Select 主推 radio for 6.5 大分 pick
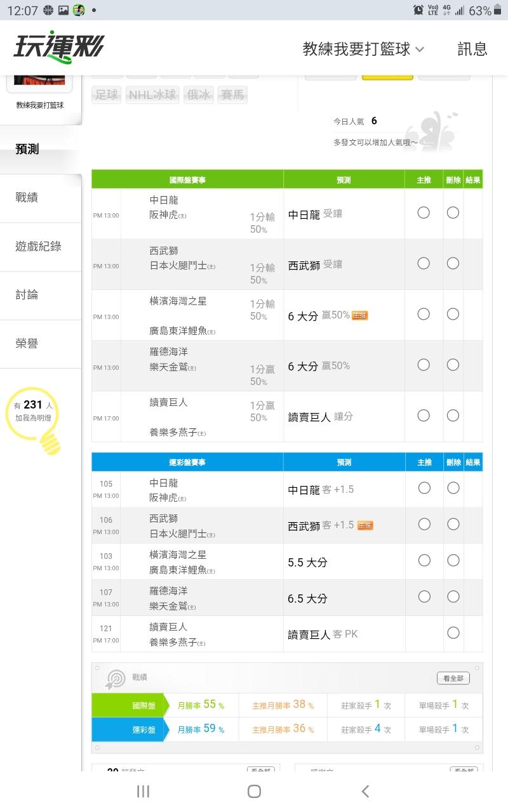Image resolution: width=508 pixels, height=812 pixels. [x=424, y=596]
